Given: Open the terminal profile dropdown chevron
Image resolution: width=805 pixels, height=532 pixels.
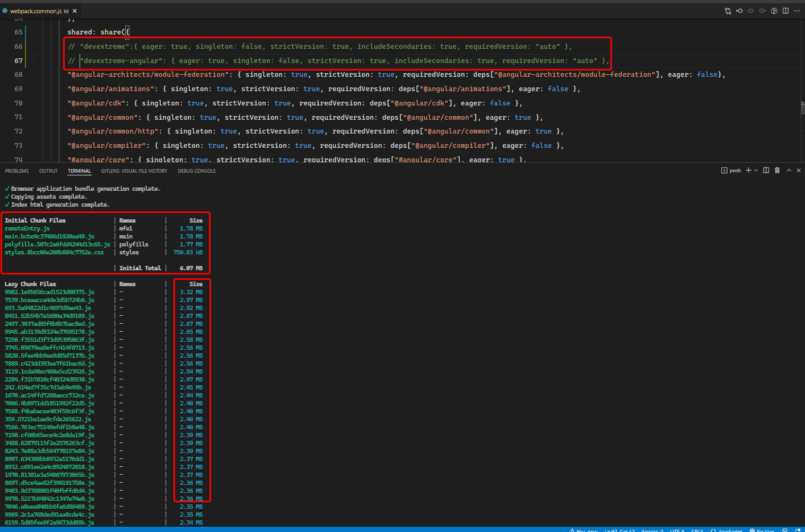Looking at the screenshot, I should tap(756, 170).
